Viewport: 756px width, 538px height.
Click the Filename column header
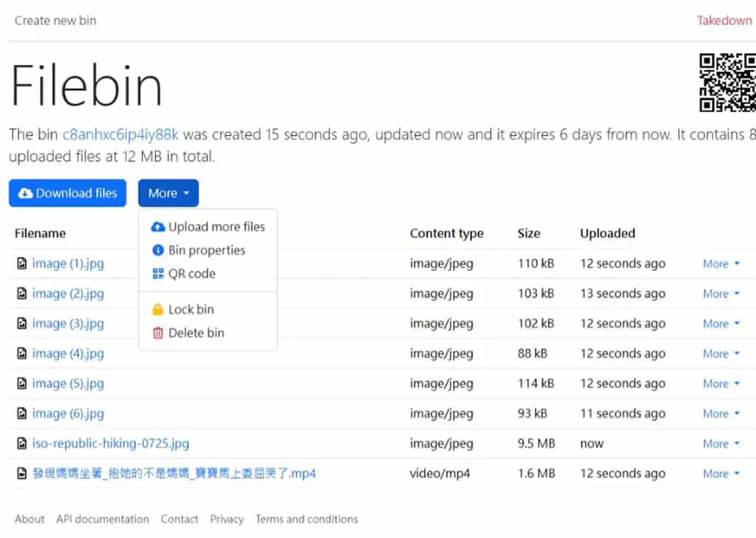(x=40, y=233)
